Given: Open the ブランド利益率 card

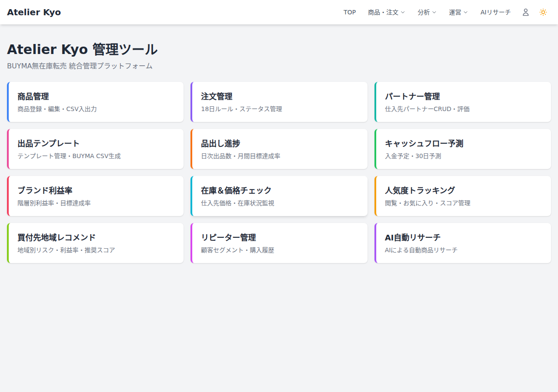Looking at the screenshot, I should [95, 196].
